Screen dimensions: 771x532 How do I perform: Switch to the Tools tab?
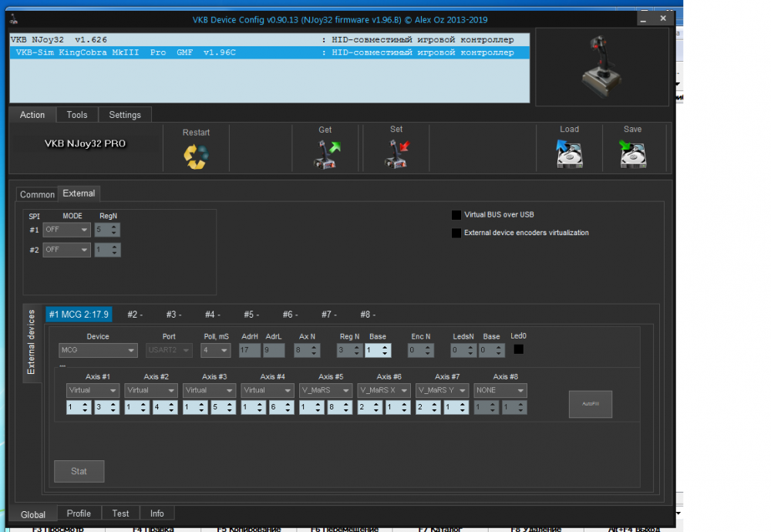tap(77, 115)
